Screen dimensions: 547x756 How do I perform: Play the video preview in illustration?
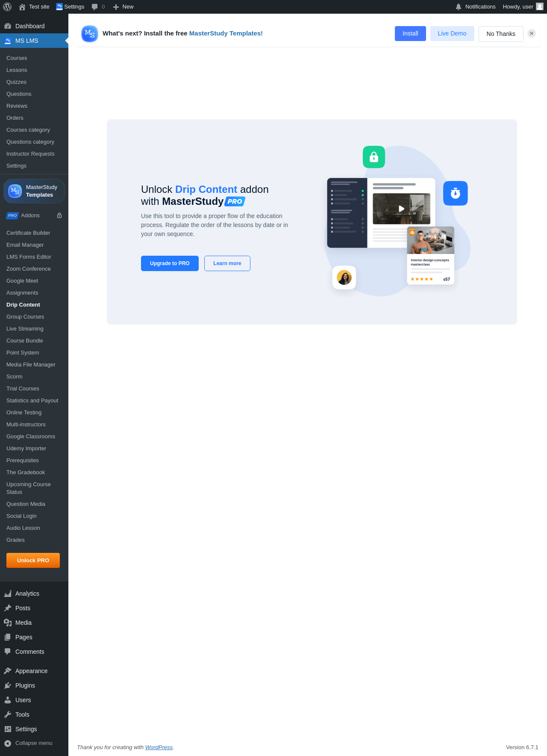coord(401,209)
